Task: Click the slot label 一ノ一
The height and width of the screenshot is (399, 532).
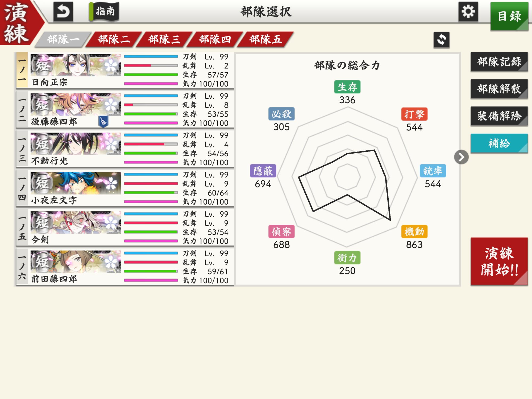Action: 22,70
